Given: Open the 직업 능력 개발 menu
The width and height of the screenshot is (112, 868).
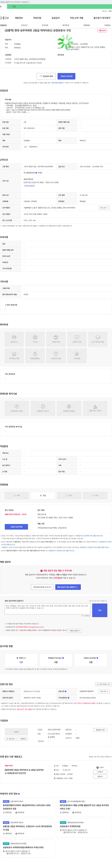Looking at the screenshot, I should 77,18.
